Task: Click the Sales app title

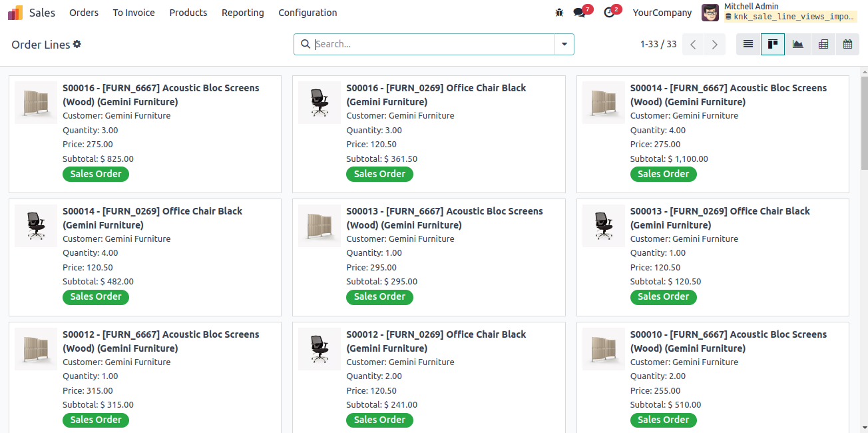Action: pos(43,13)
